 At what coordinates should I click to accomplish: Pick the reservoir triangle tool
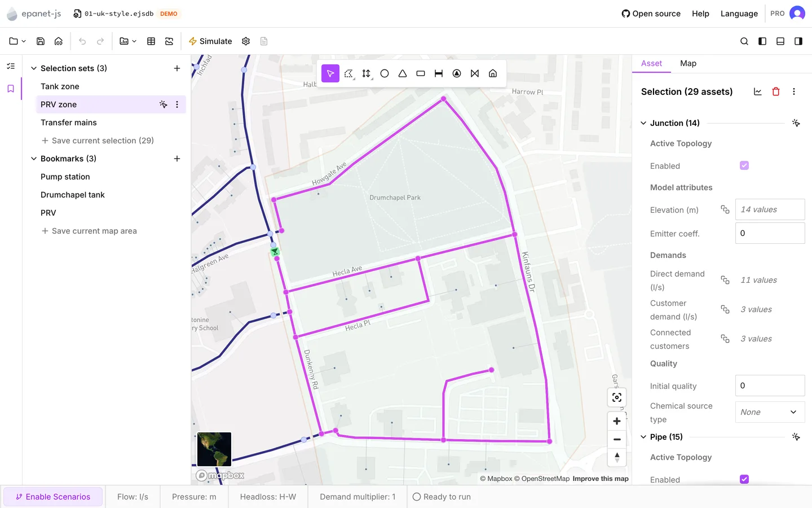pos(403,73)
